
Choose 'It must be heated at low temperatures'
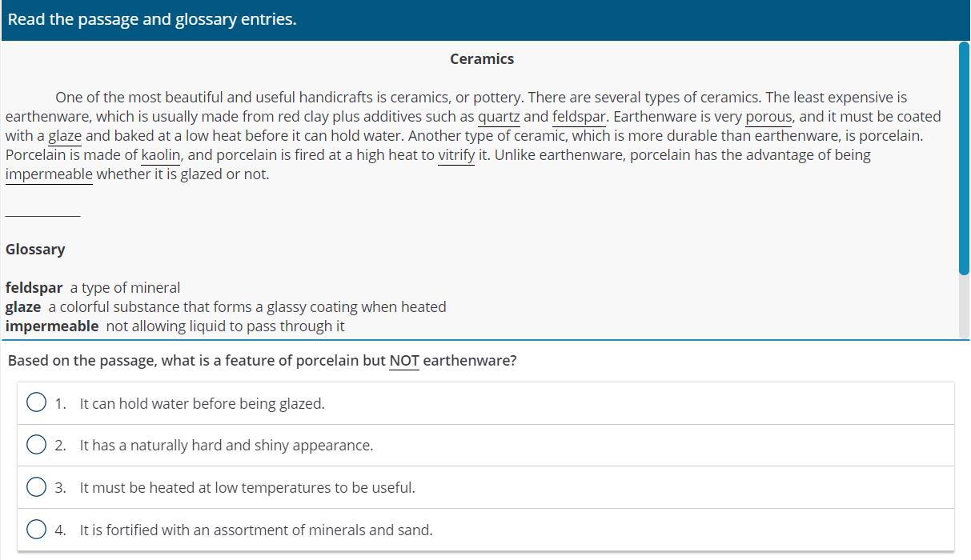pos(247,487)
